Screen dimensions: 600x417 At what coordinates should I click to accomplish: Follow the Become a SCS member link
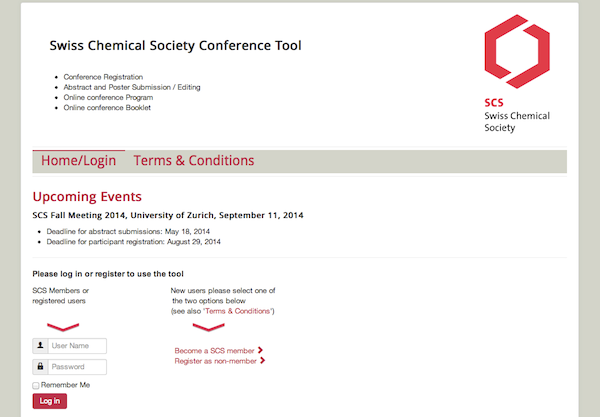214,350
